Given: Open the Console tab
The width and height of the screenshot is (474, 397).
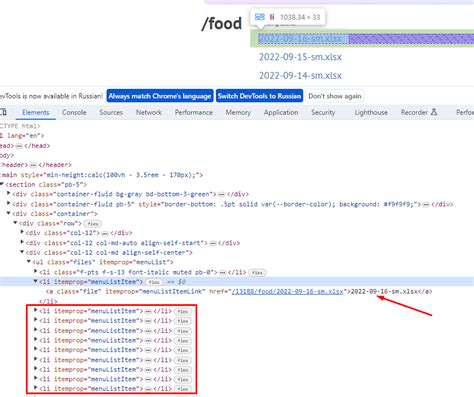Looking at the screenshot, I should coord(74,112).
